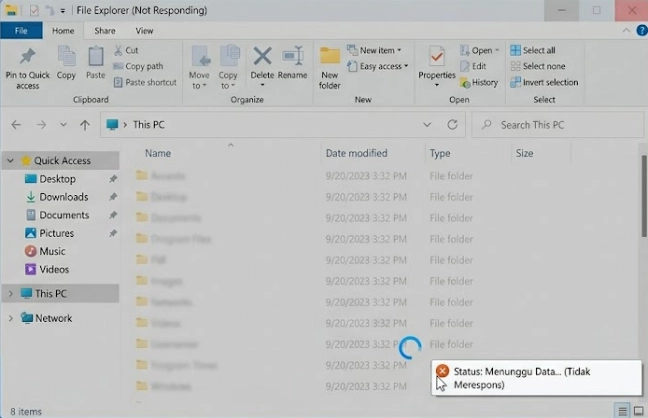The width and height of the screenshot is (648, 418).
Task: Select Cut in the ribbon
Action: point(126,50)
